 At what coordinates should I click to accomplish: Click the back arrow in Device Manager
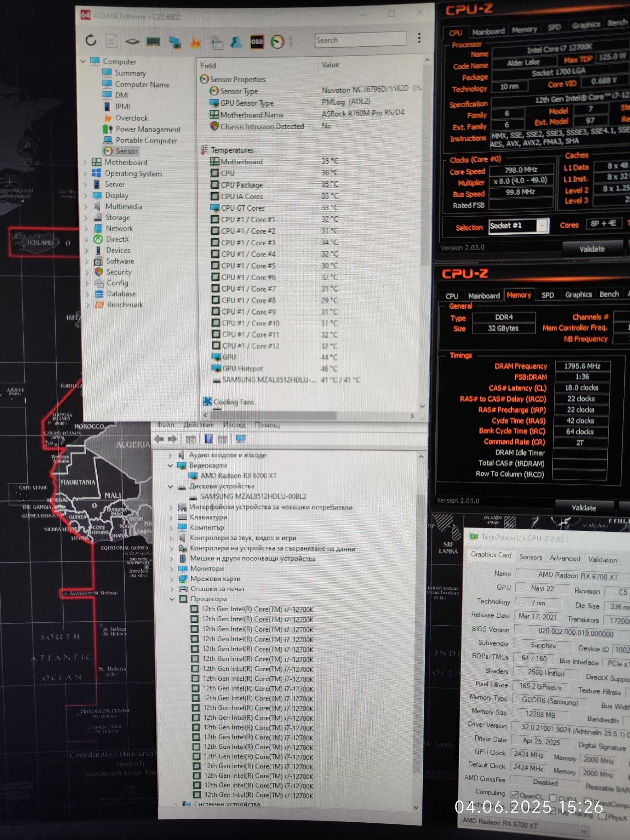click(159, 439)
